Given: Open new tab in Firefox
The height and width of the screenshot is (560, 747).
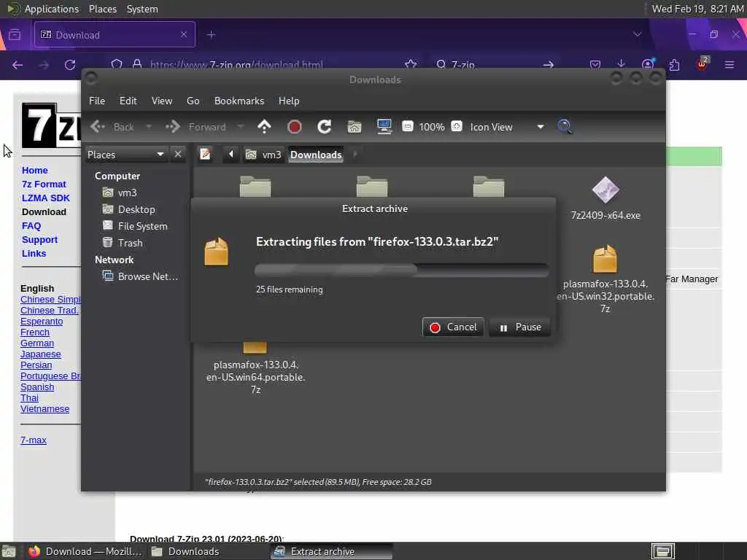Looking at the screenshot, I should tap(211, 35).
